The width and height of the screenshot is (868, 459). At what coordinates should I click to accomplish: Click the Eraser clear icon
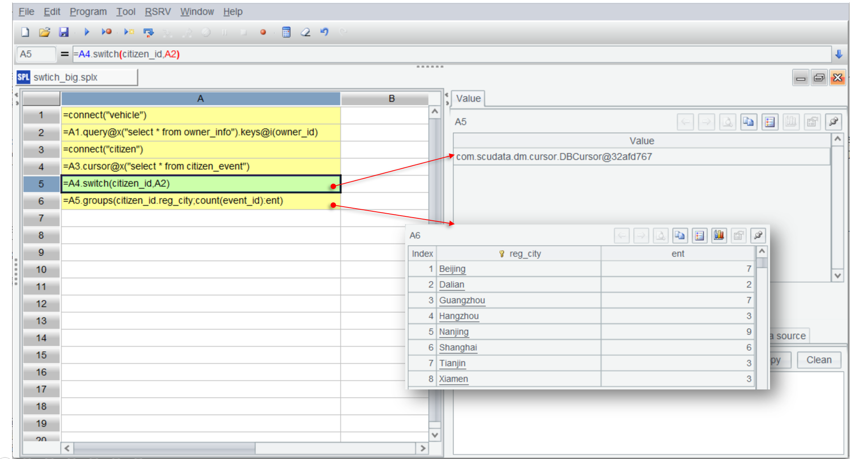coord(305,32)
